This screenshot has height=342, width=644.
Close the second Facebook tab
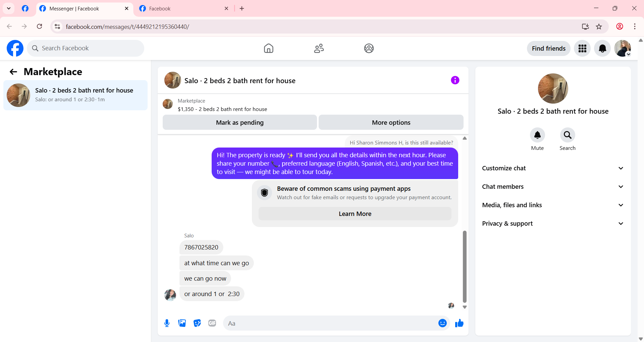point(226,8)
